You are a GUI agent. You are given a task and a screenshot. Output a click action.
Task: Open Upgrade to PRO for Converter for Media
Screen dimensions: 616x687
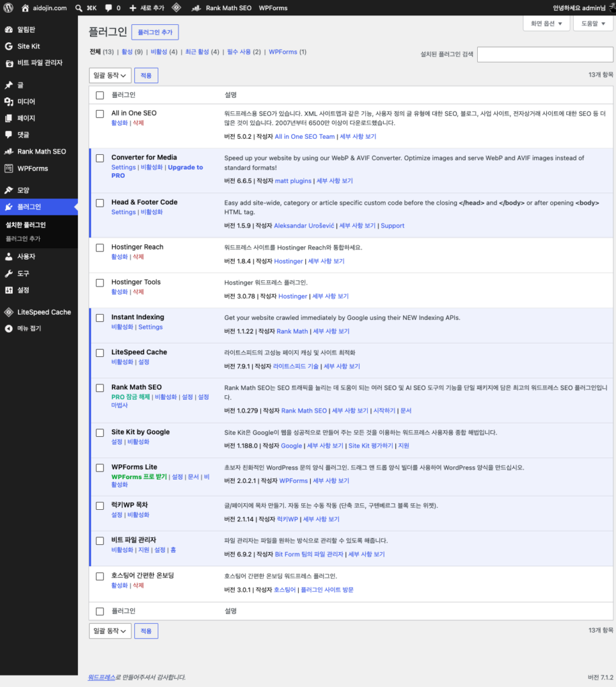(x=157, y=171)
